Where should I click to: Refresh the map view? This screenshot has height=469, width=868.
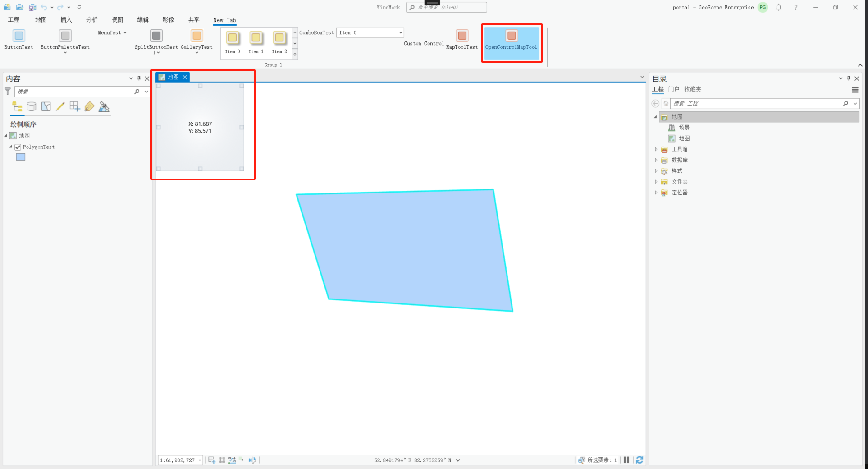(639, 460)
